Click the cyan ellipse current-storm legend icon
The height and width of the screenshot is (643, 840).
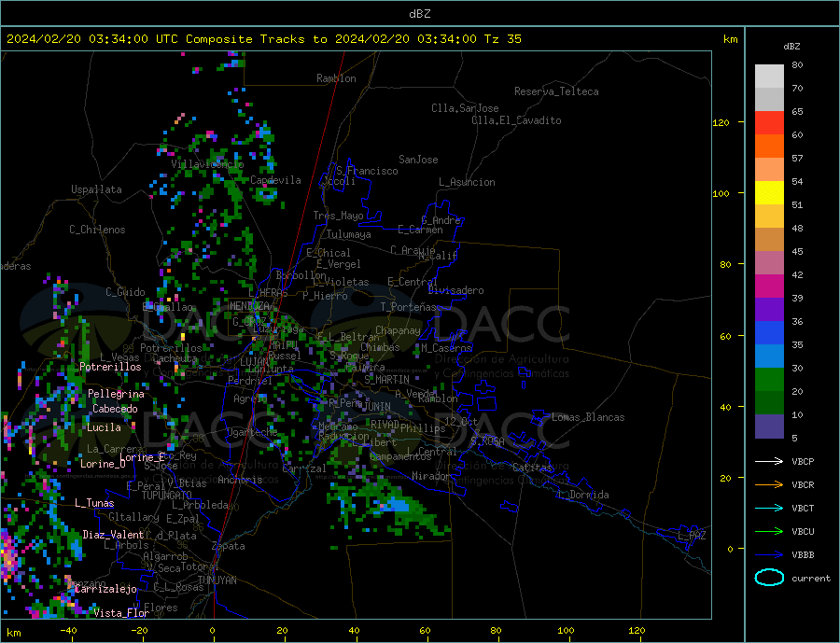click(x=769, y=578)
